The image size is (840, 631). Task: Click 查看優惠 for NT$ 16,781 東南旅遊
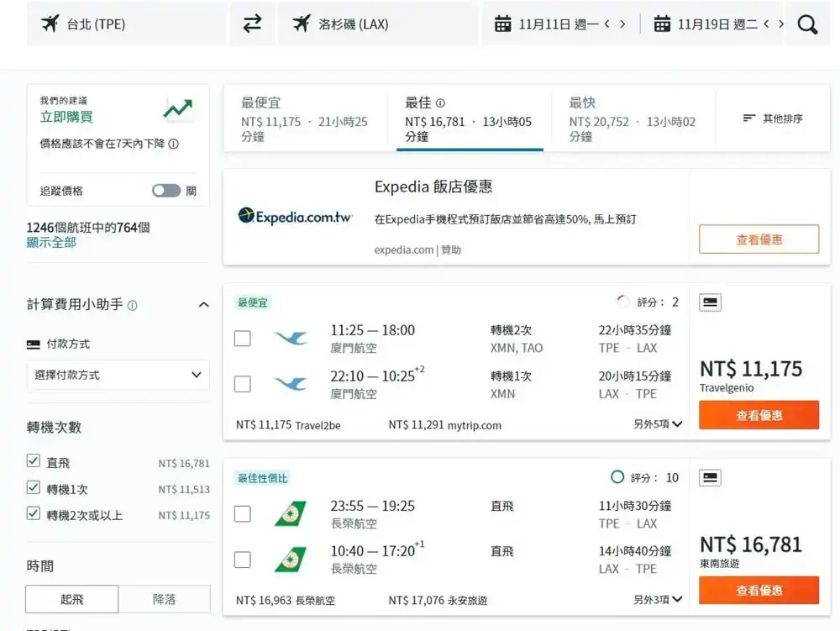point(759,590)
